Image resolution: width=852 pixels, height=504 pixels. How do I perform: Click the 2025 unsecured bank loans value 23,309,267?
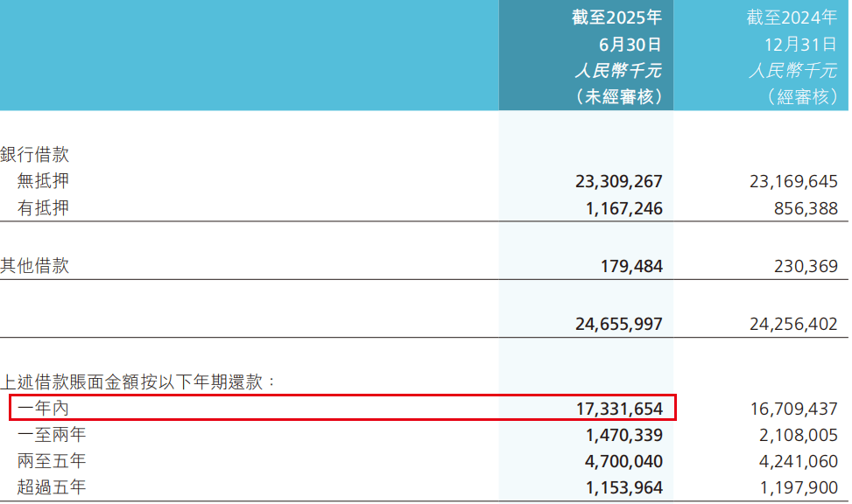[619, 182]
